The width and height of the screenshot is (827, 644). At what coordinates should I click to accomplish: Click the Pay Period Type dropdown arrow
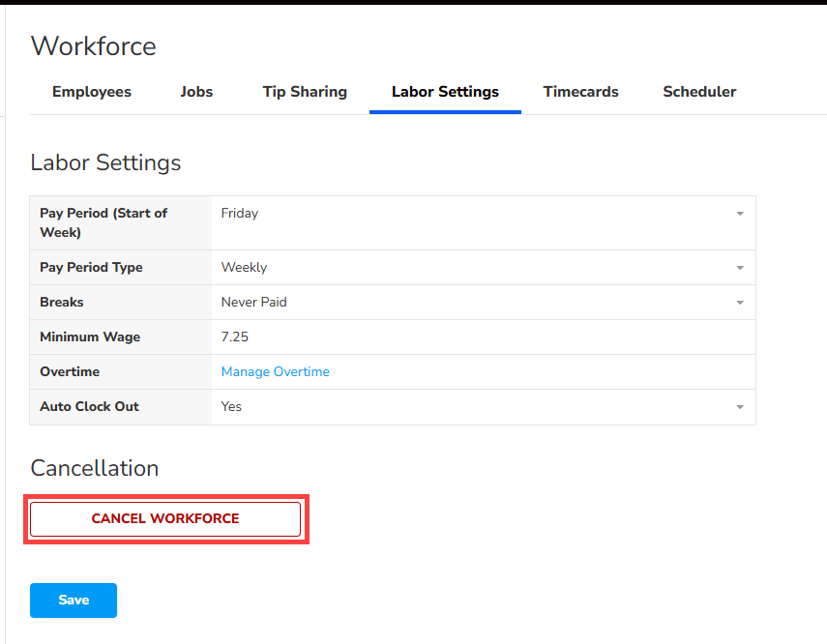740,268
